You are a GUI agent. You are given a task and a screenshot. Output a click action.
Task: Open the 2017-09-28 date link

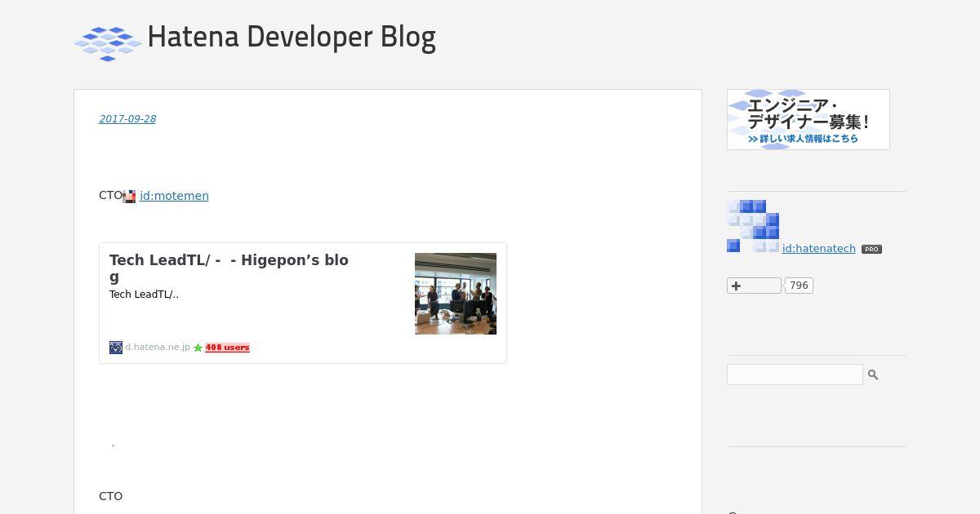point(127,119)
